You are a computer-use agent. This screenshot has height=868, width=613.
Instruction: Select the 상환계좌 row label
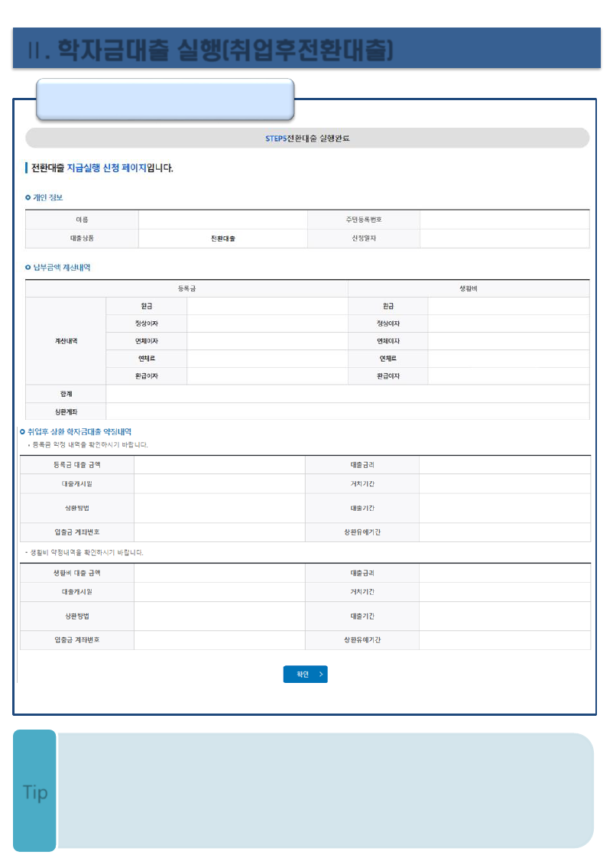pos(66,412)
